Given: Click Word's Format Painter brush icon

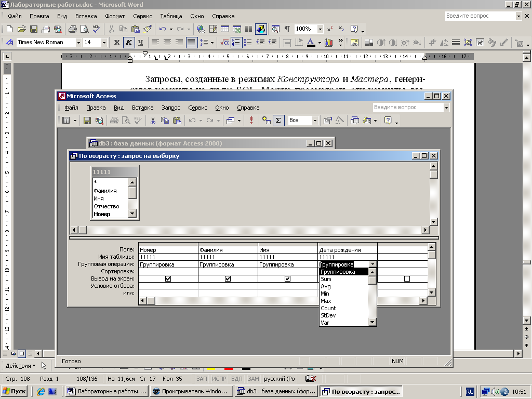Looking at the screenshot, I should point(148,29).
